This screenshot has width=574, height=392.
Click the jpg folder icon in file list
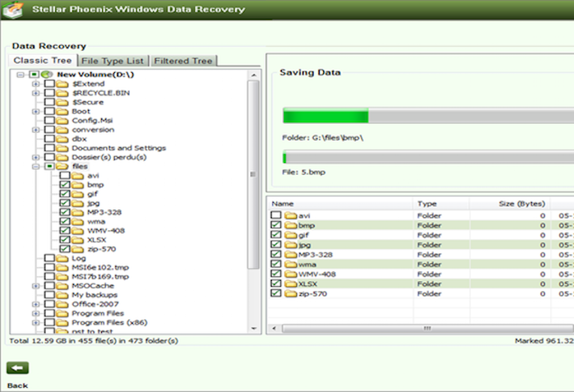point(291,245)
